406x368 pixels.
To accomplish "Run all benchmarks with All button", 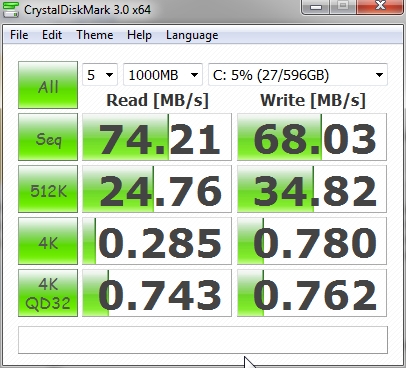I will pyautogui.click(x=48, y=85).
